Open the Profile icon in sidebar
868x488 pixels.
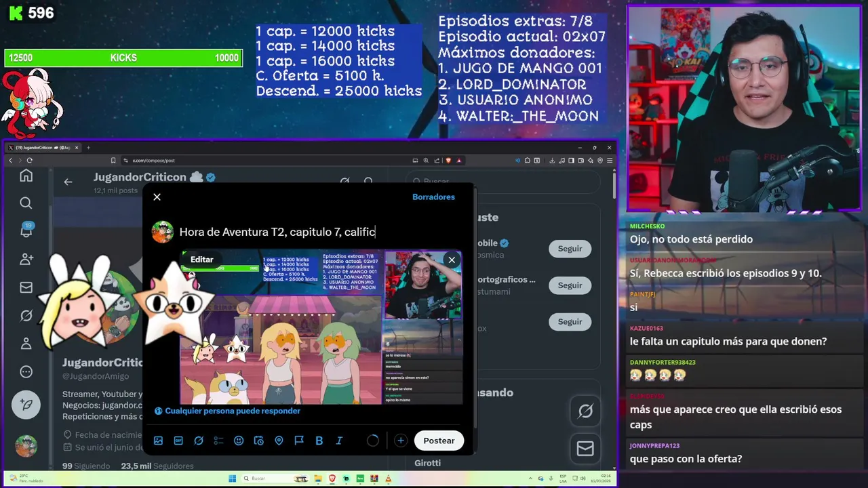click(x=26, y=343)
